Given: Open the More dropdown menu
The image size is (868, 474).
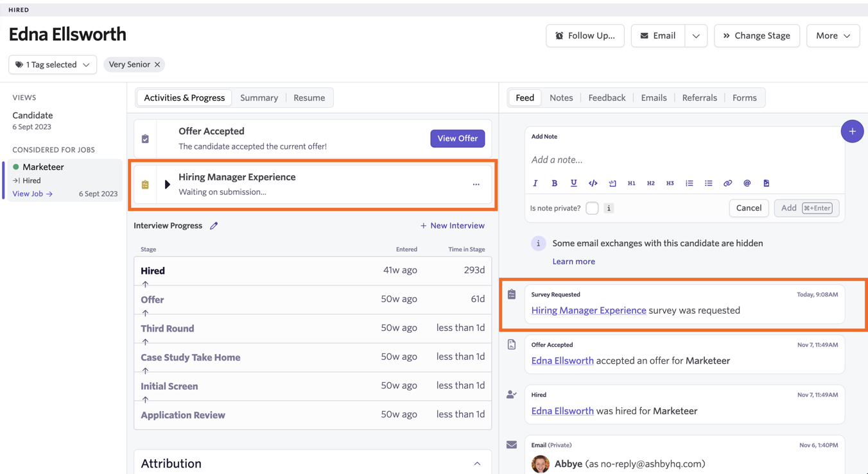Looking at the screenshot, I should (x=833, y=36).
